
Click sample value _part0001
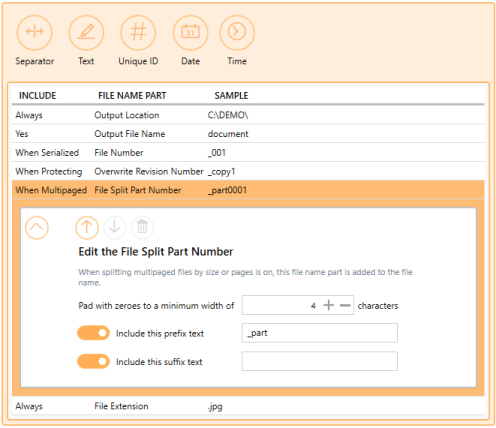227,190
